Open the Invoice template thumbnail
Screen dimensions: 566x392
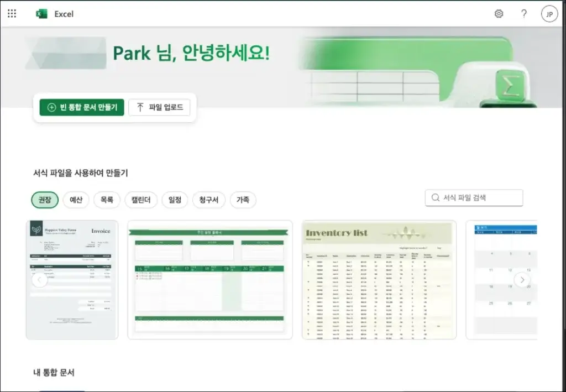coord(72,280)
